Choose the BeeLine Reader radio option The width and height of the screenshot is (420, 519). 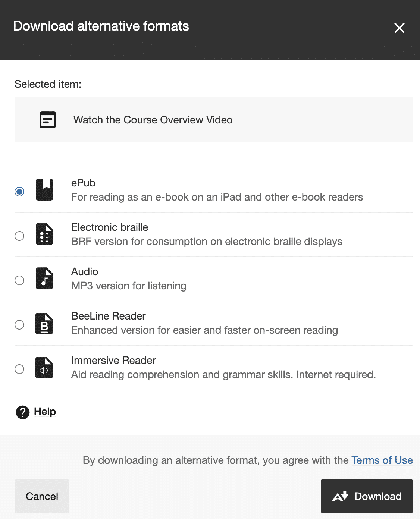point(19,325)
